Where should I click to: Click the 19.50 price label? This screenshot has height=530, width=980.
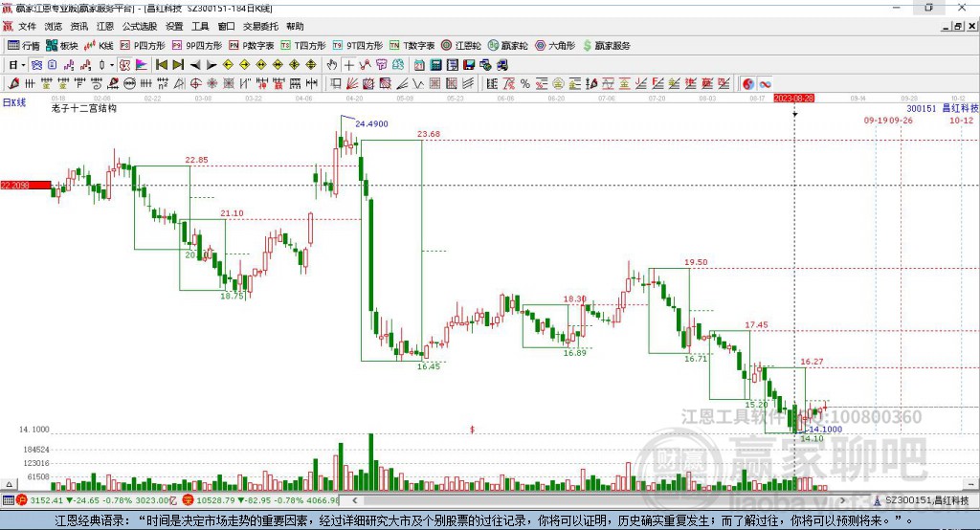(x=696, y=262)
